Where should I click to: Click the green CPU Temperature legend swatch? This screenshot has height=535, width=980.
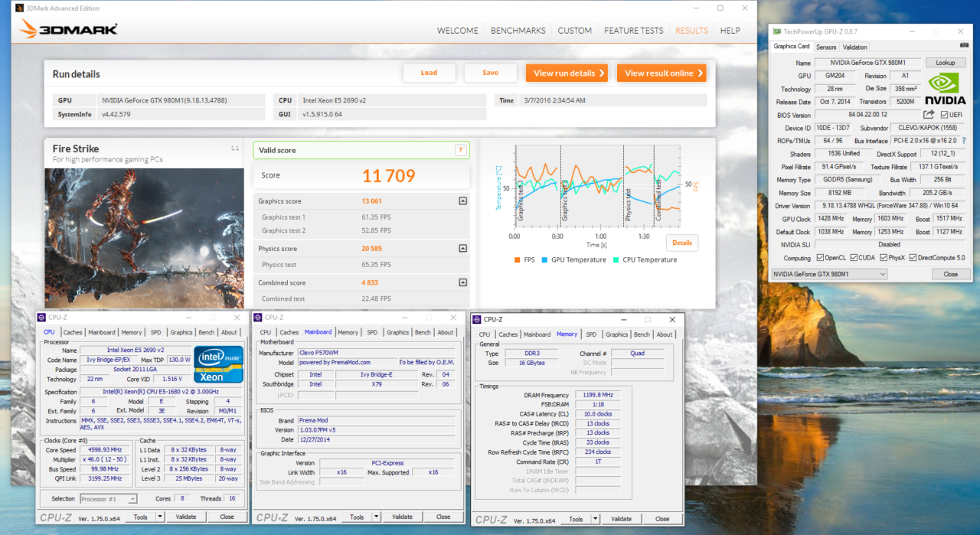[616, 259]
